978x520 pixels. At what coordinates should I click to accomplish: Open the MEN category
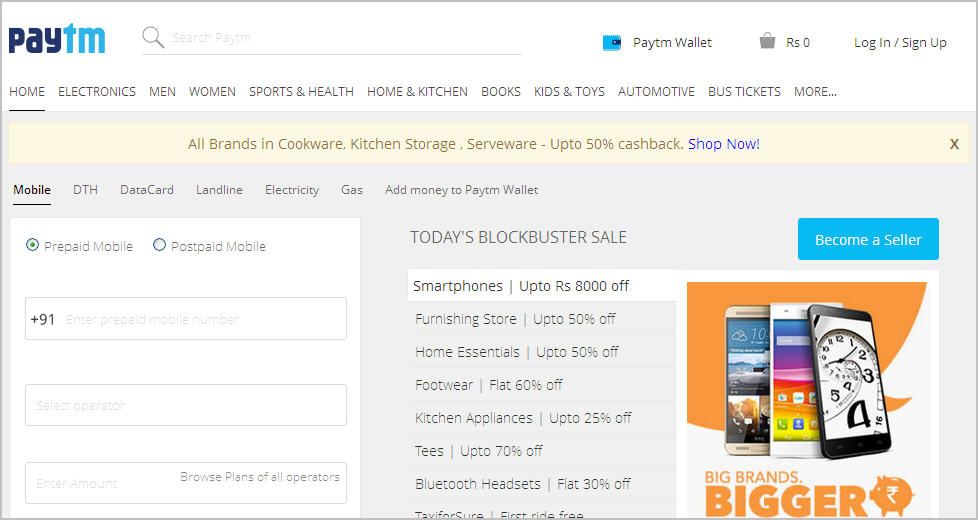(x=162, y=92)
